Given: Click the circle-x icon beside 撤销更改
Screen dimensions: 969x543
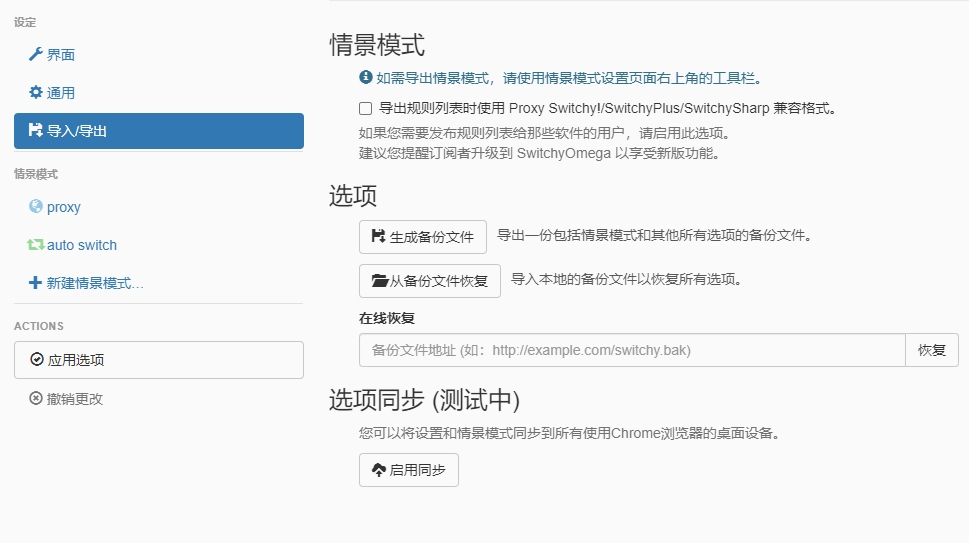Looking at the screenshot, I should [x=36, y=399].
